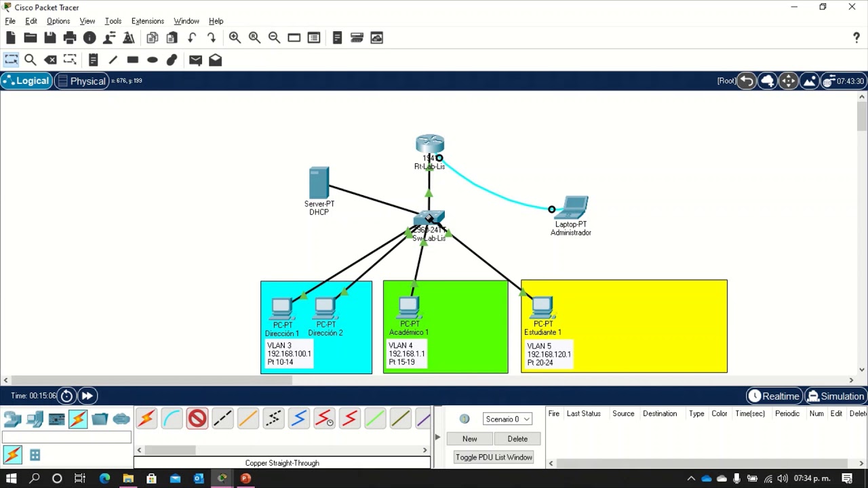Choose the Fiber orange cable
Screen dimensions: 868x488
point(248,419)
